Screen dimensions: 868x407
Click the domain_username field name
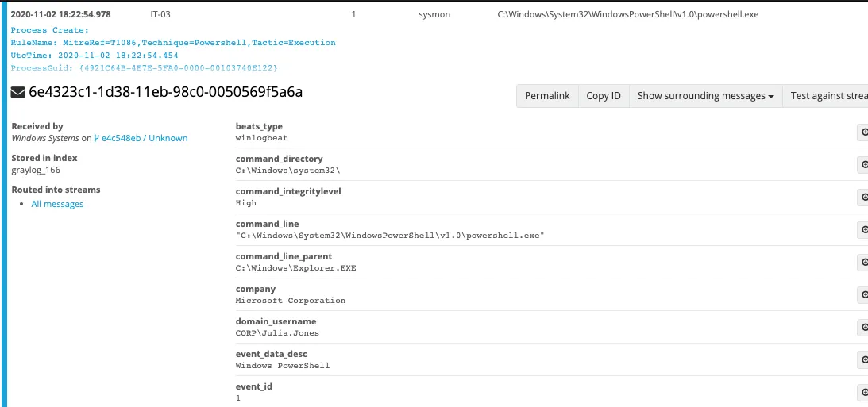pos(275,322)
